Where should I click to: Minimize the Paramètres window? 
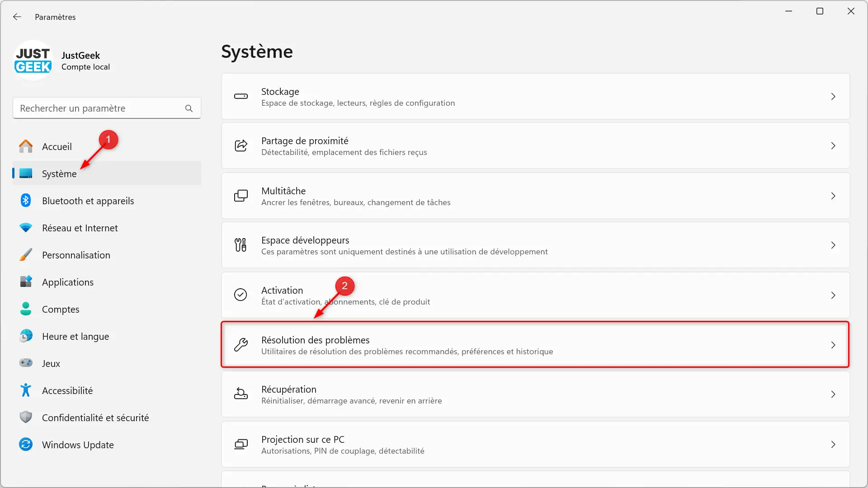point(789,11)
